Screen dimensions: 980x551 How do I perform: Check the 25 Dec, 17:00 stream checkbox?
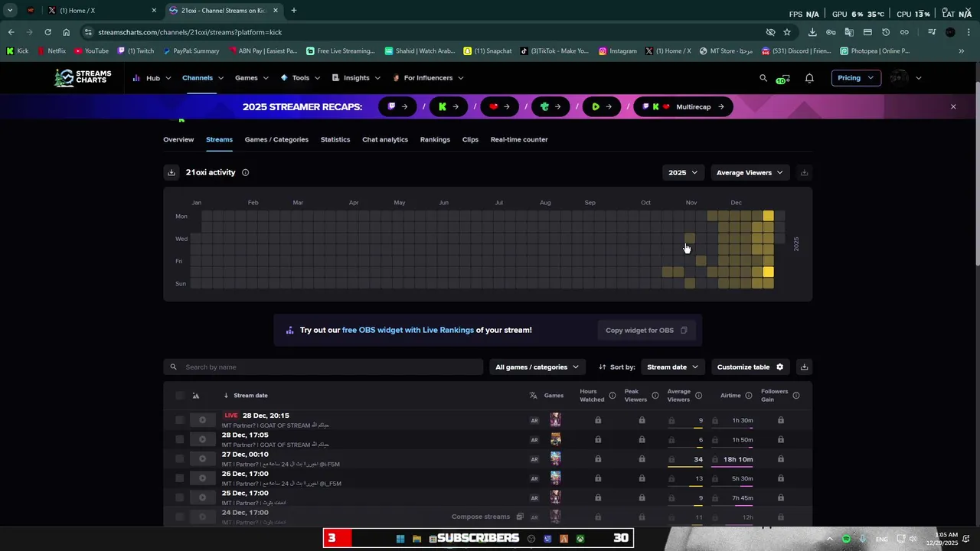coord(180,497)
